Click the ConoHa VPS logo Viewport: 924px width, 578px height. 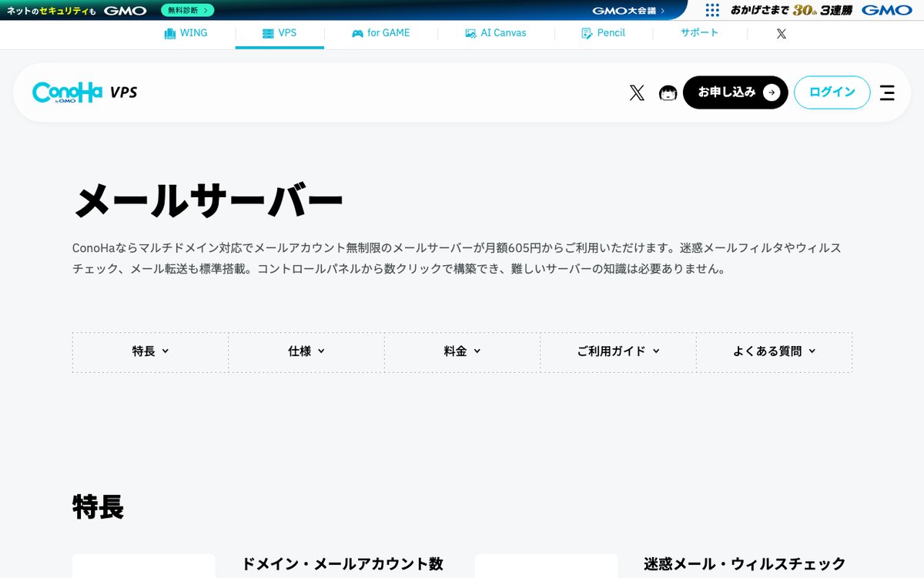85,92
